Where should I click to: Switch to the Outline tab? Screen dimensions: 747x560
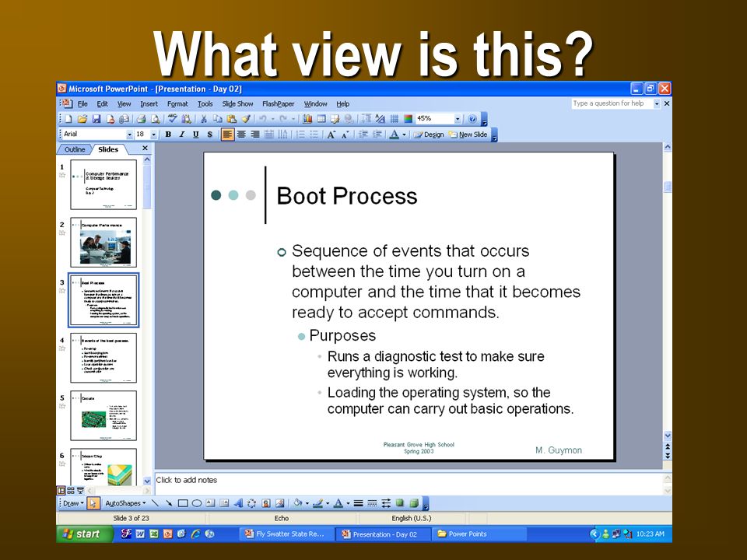75,149
